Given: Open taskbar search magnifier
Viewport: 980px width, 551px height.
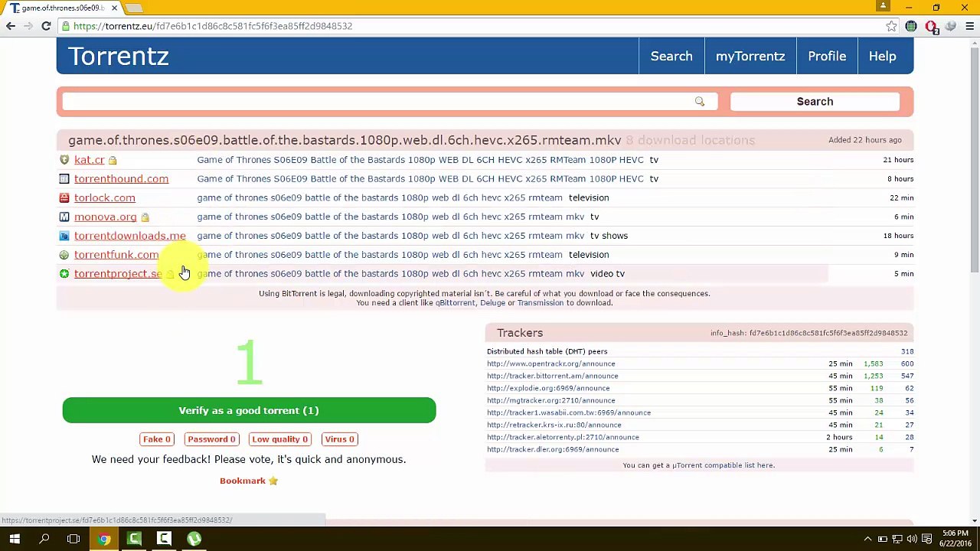Looking at the screenshot, I should click(44, 539).
